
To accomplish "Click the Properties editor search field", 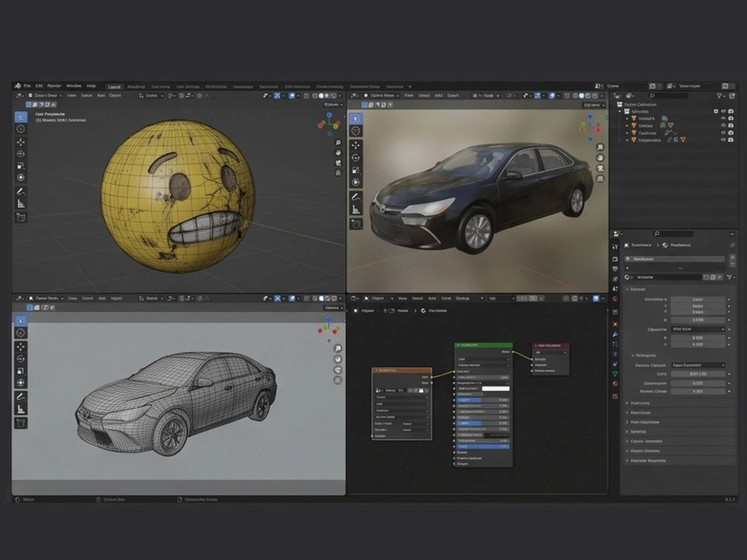I will click(x=673, y=234).
